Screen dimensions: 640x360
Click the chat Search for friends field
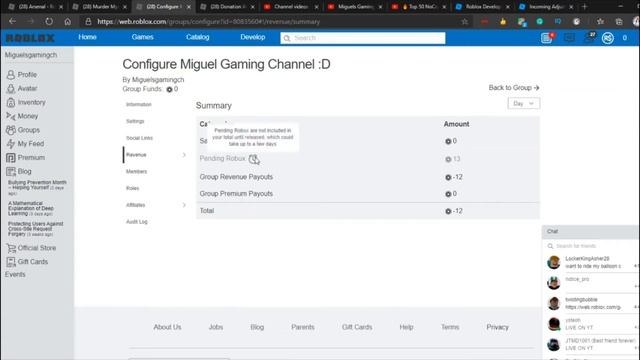pyautogui.click(x=590, y=246)
